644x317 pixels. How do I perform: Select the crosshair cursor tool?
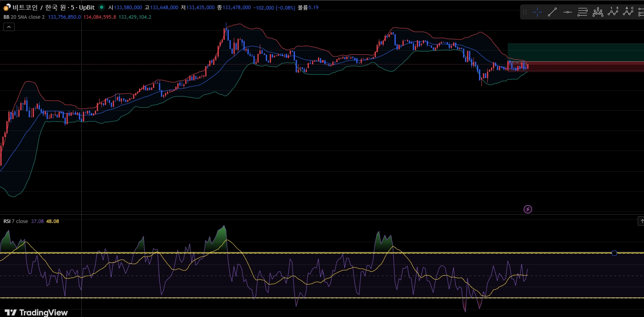537,12
